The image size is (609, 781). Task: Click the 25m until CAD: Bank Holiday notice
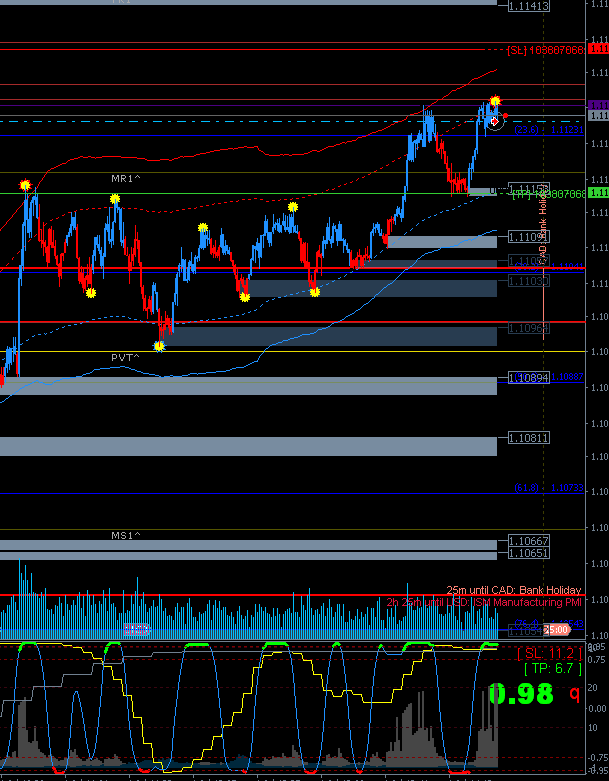click(513, 590)
